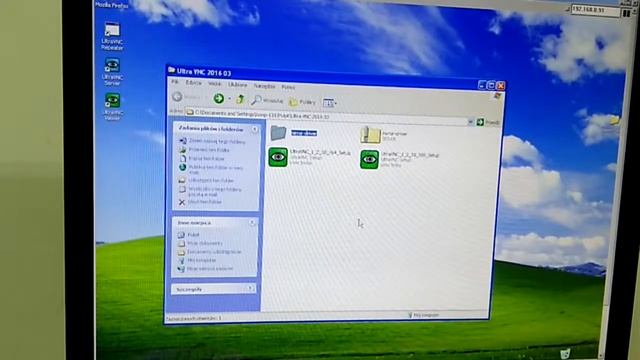Open the Forward button history dropdown
640x360 pixels.
(229, 99)
